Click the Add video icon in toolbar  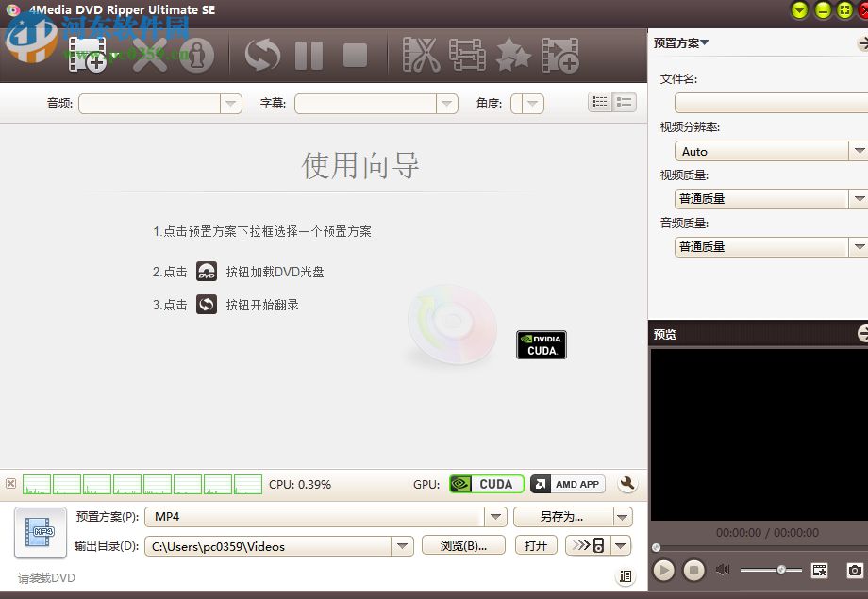(x=559, y=54)
